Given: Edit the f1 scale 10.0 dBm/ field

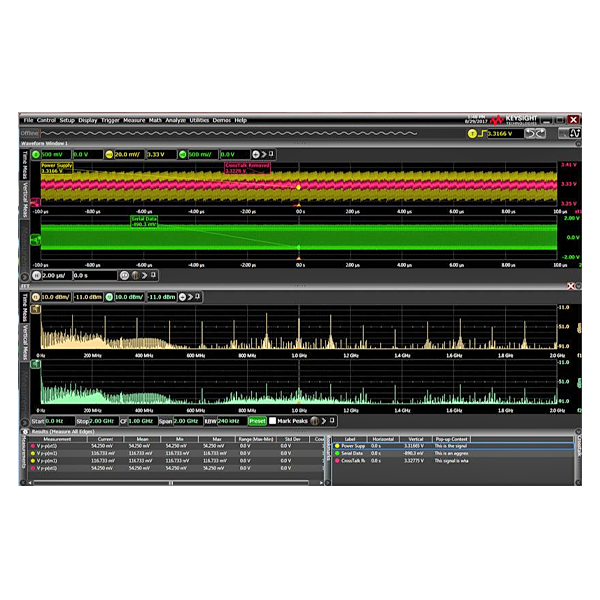Looking at the screenshot, I should click(x=56, y=297).
